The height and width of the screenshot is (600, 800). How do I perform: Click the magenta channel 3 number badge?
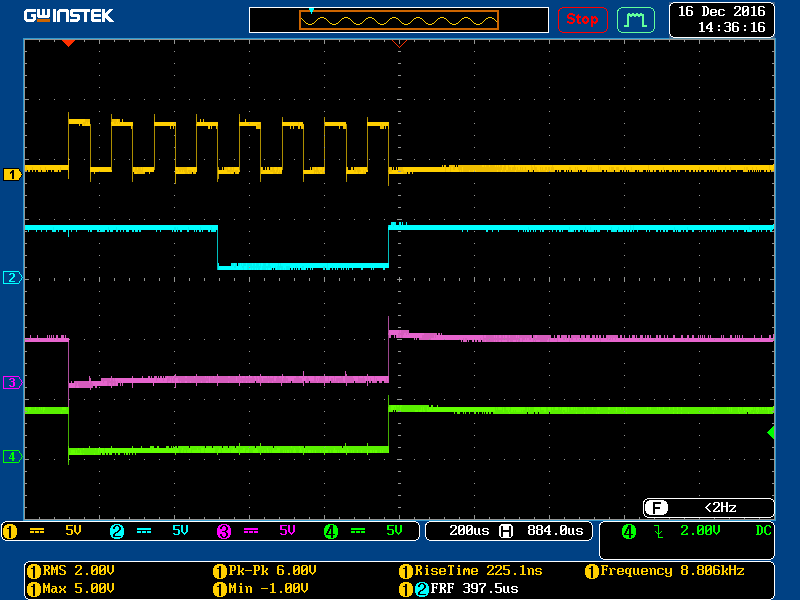(224, 531)
